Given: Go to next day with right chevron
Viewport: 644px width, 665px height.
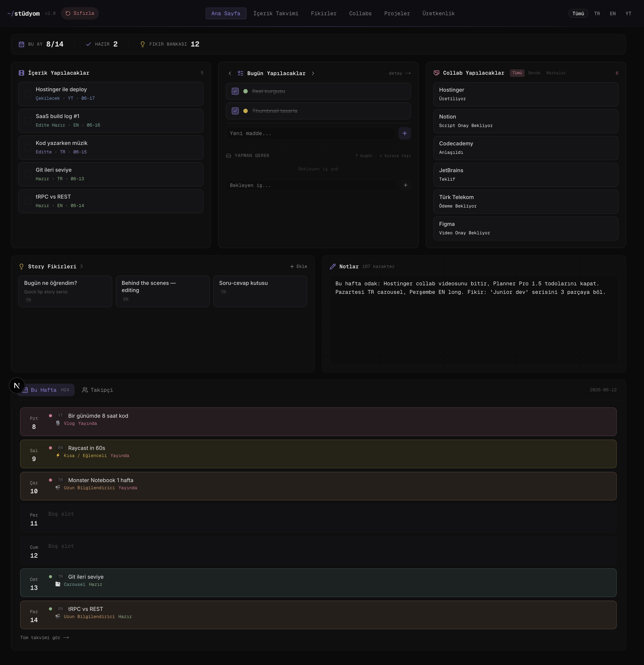Looking at the screenshot, I should tap(313, 73).
